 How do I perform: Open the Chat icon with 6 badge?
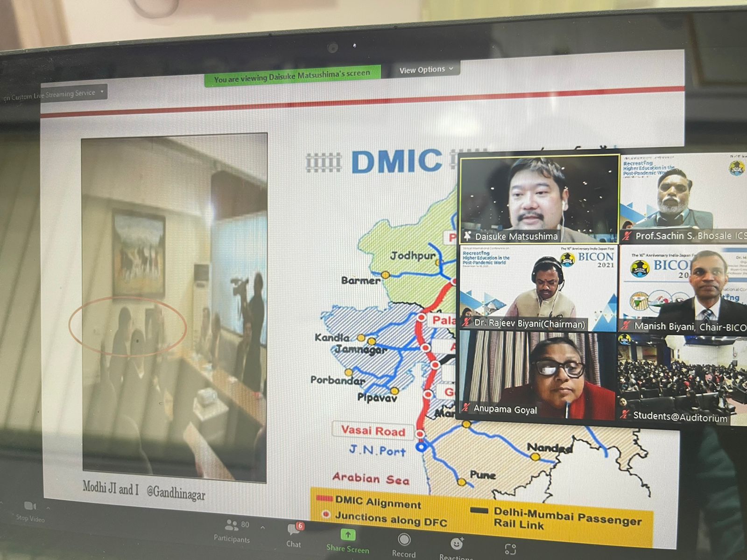[x=295, y=529]
